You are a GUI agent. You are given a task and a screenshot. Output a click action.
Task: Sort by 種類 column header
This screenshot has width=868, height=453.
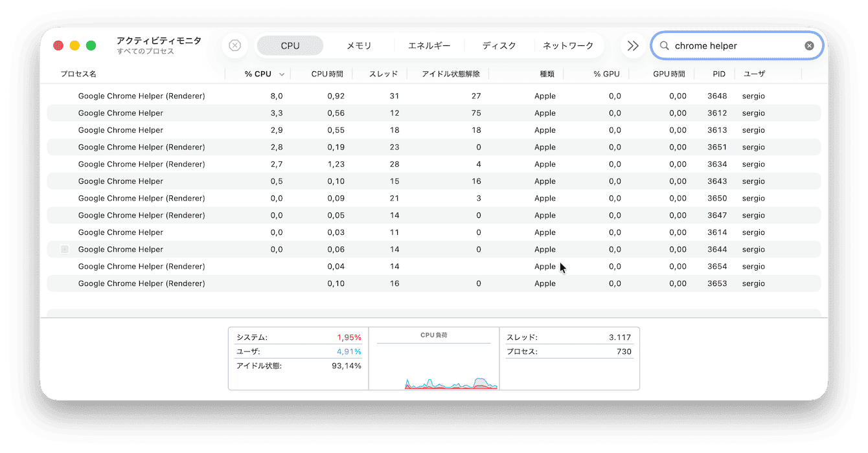click(x=547, y=74)
